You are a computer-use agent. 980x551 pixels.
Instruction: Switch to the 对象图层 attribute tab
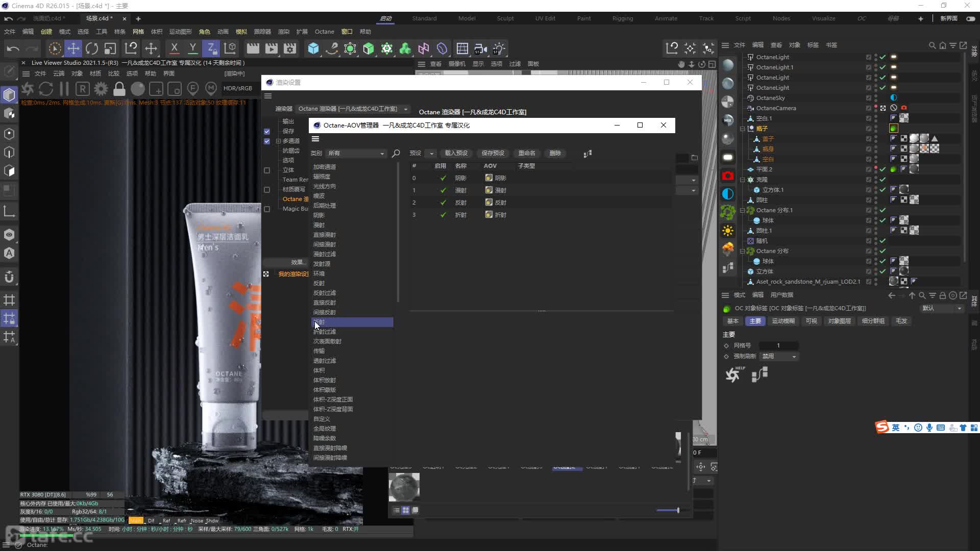click(839, 321)
